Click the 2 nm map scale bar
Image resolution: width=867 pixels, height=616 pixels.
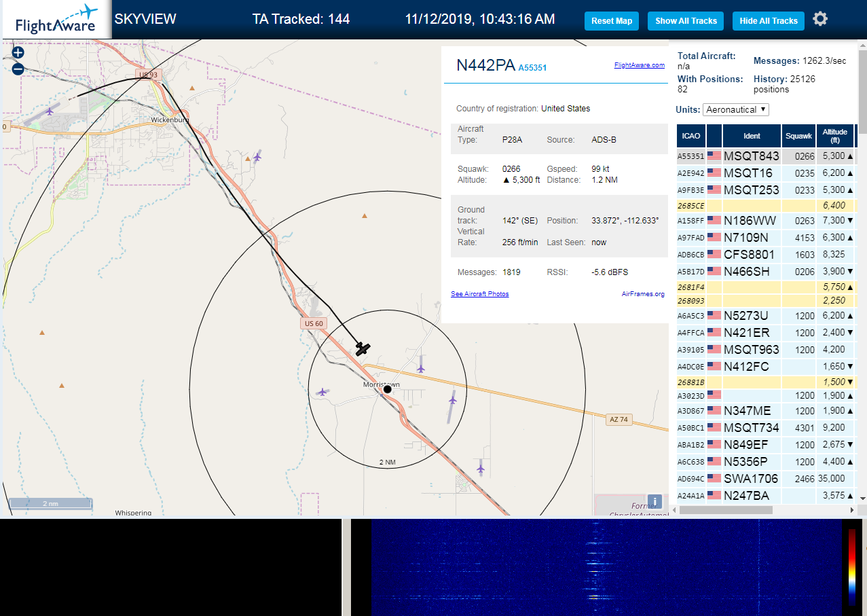50,503
